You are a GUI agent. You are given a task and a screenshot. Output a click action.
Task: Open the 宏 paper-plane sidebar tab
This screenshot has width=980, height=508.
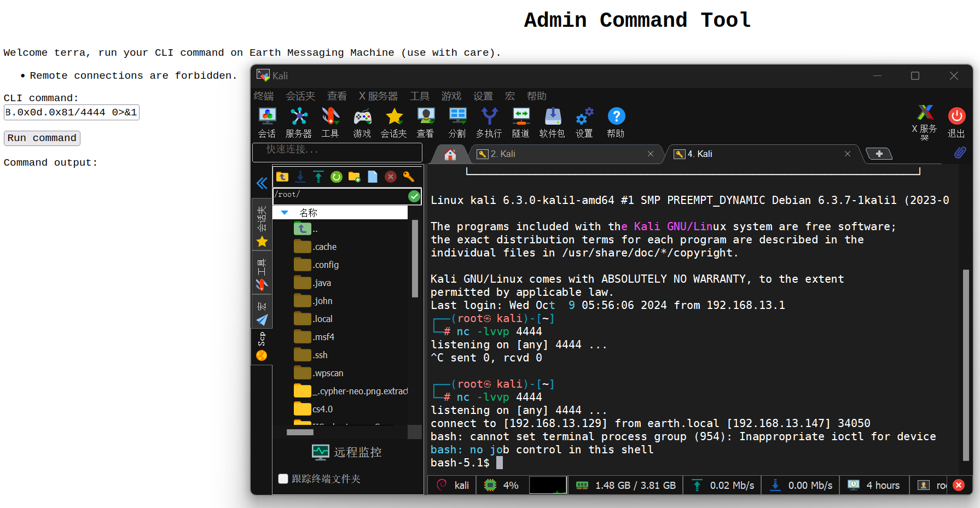pyautogui.click(x=262, y=313)
